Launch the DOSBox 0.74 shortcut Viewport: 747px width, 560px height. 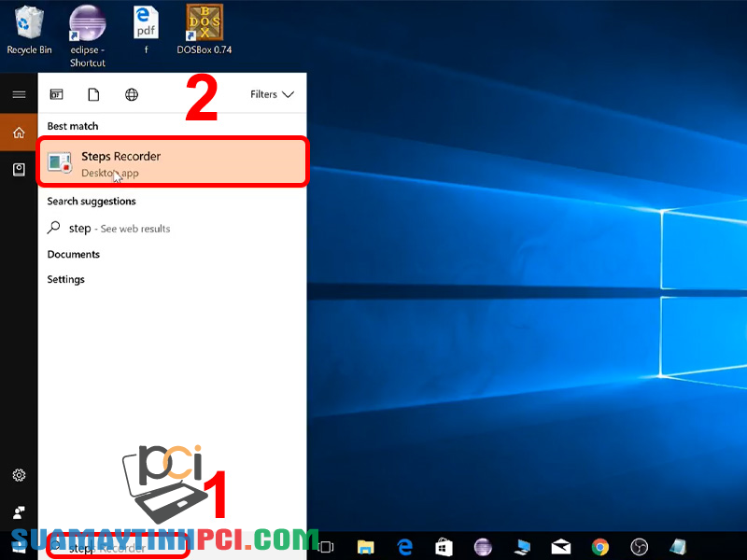point(204,29)
